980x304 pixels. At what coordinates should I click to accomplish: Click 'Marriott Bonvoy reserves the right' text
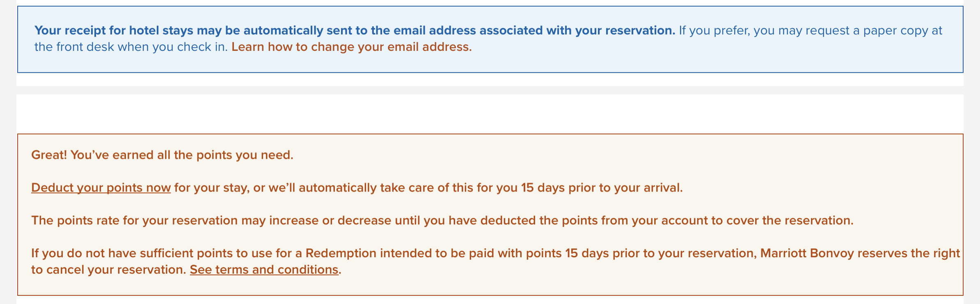(860, 253)
